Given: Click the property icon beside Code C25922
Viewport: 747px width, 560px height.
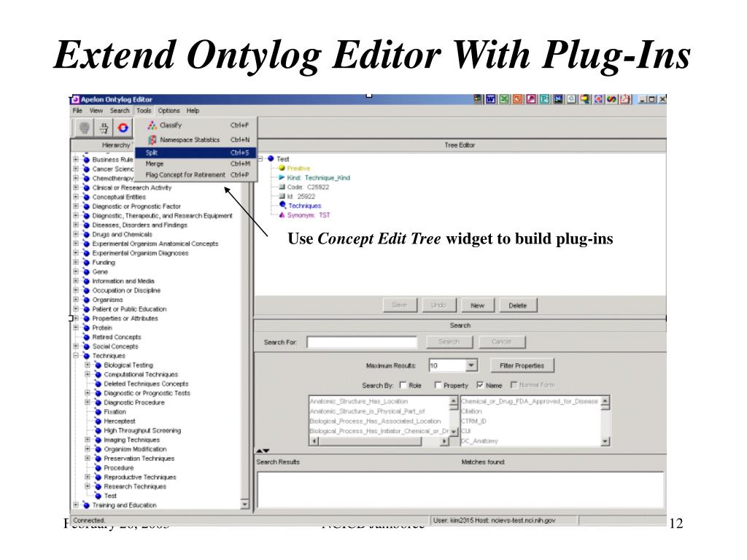Looking at the screenshot, I should (282, 187).
